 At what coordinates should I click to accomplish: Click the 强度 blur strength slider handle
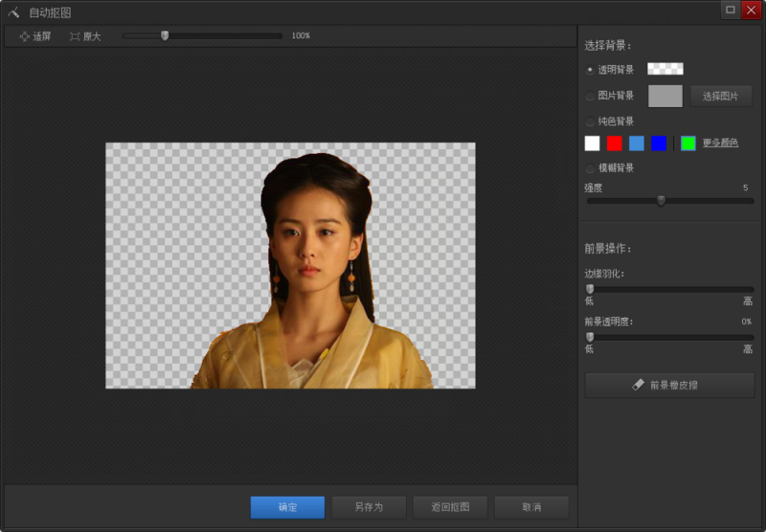point(661,200)
